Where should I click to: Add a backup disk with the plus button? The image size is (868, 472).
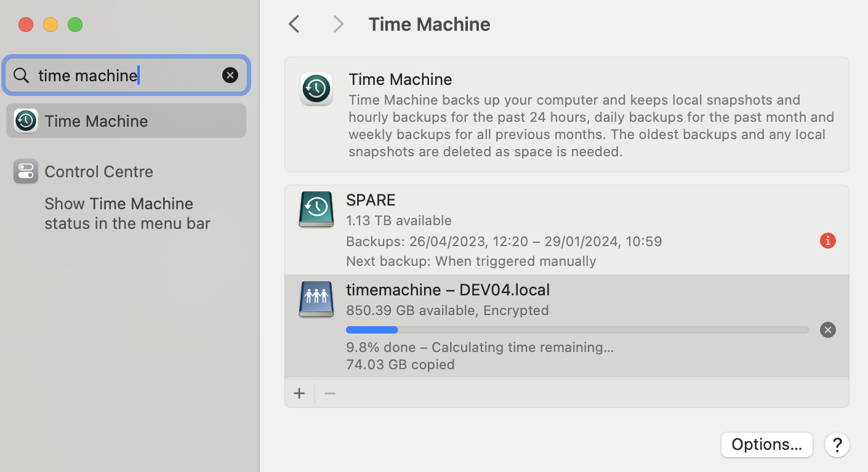pos(299,393)
